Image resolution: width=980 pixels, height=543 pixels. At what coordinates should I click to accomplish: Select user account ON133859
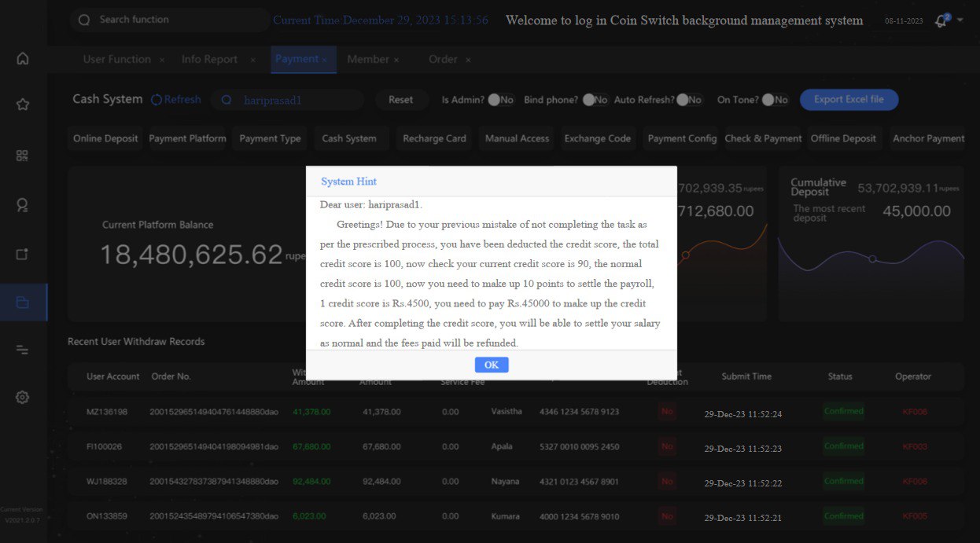pyautogui.click(x=107, y=516)
